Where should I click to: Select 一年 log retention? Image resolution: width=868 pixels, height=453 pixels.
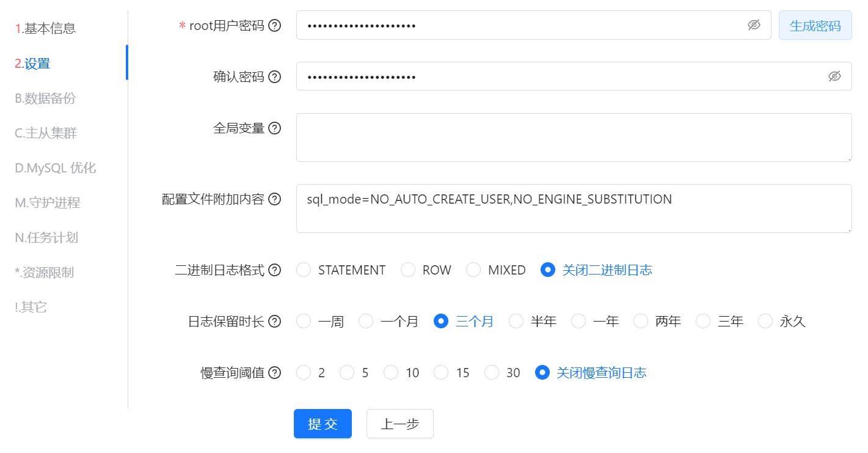[x=578, y=321]
